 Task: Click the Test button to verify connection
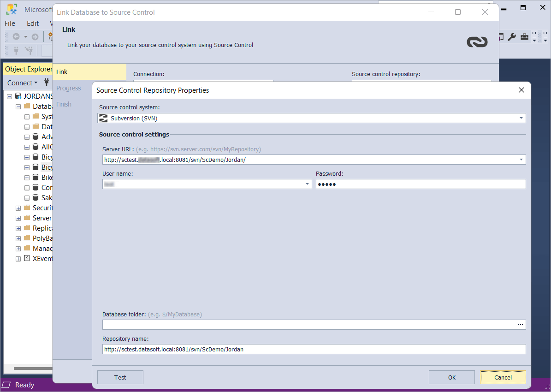click(120, 377)
